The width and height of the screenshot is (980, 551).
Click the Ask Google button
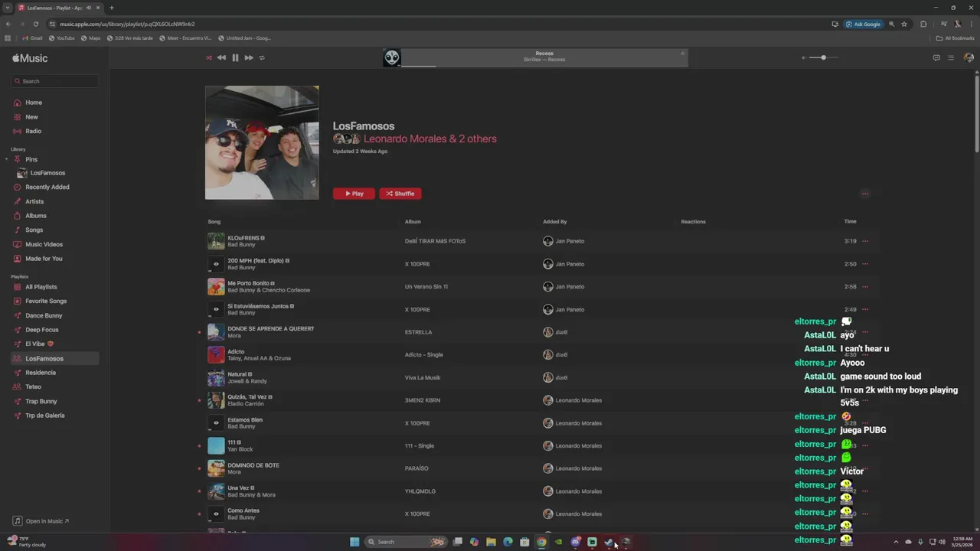[x=864, y=24]
